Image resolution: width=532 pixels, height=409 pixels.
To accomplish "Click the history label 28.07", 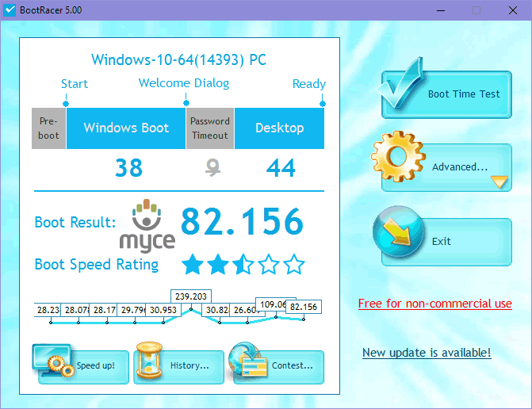I will [77, 310].
